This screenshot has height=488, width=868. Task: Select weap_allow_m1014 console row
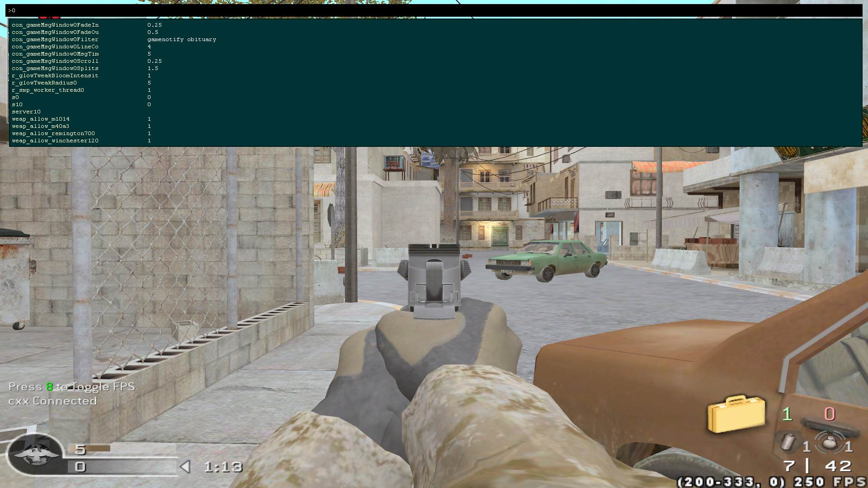tap(81, 119)
